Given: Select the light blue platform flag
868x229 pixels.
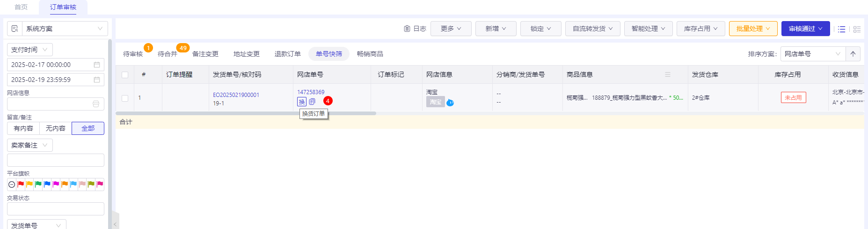Looking at the screenshot, I should 73,185.
